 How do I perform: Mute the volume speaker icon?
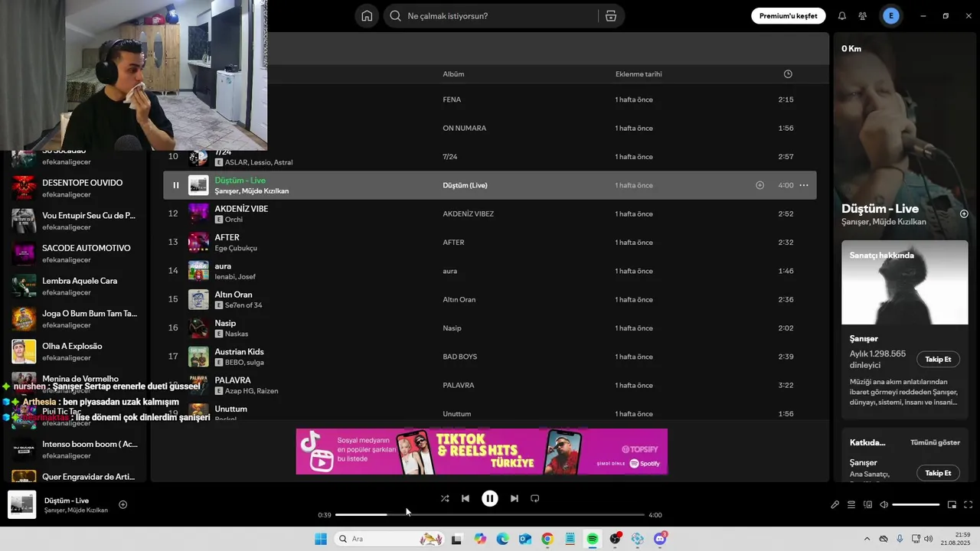click(x=884, y=504)
